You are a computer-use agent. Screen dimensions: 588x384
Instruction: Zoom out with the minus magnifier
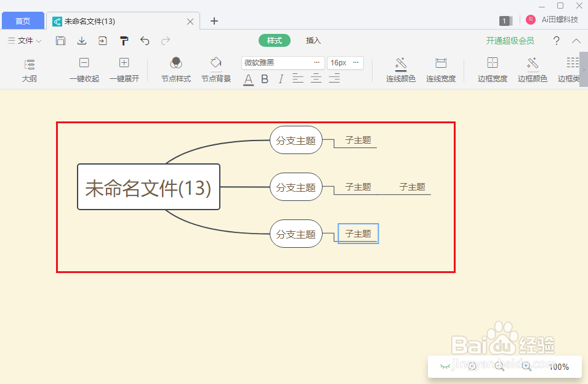coord(499,366)
